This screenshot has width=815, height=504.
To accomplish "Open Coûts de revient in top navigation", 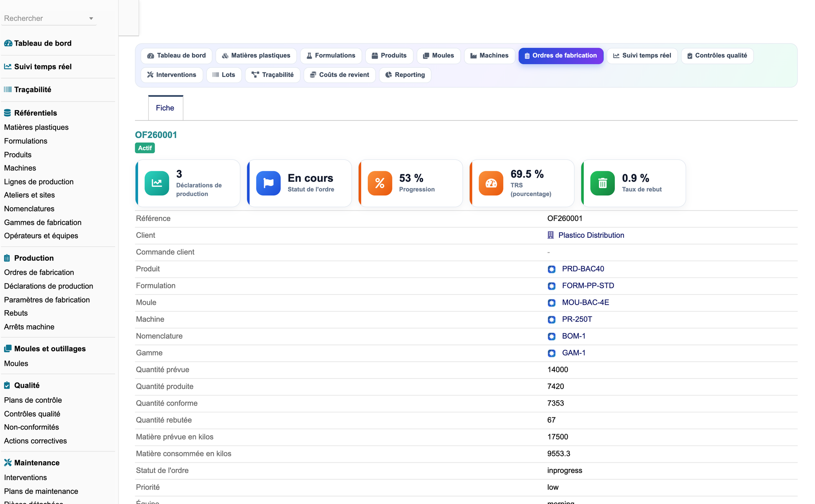I will 340,75.
